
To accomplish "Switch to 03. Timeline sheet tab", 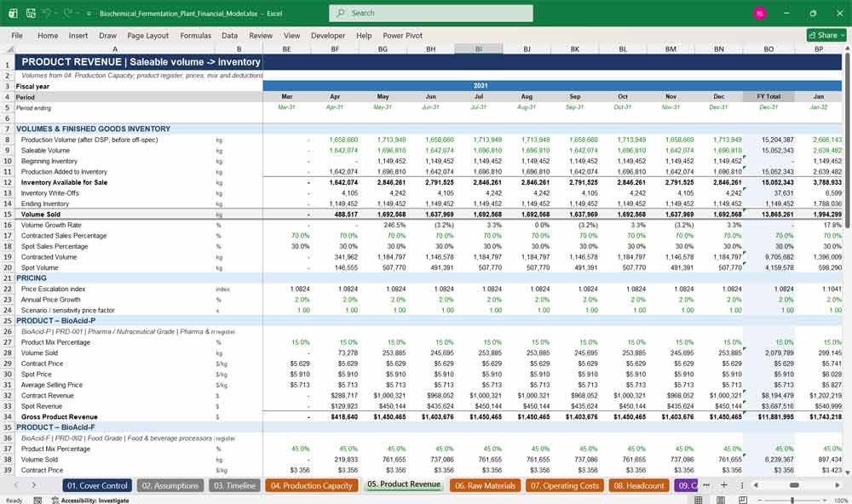I will point(235,485).
